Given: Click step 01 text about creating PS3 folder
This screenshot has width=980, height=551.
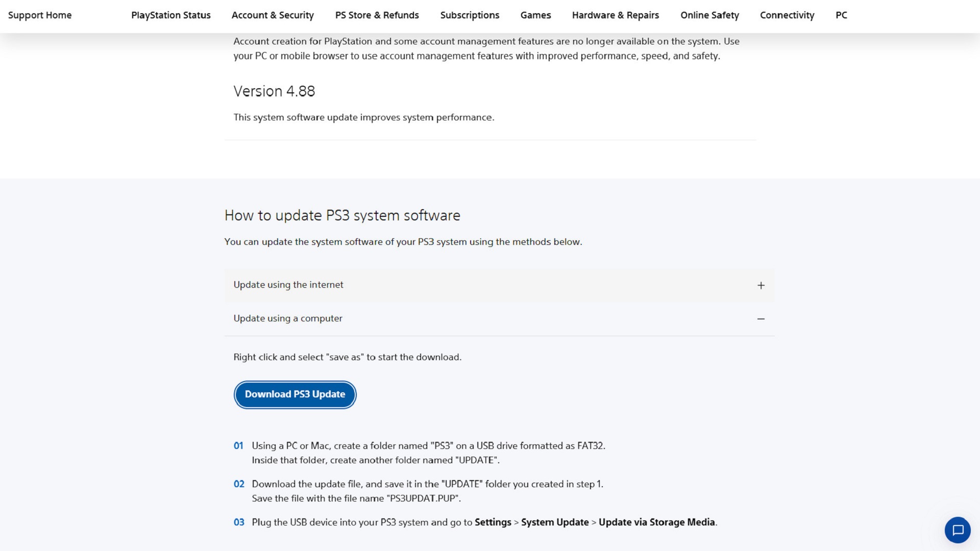Looking at the screenshot, I should point(428,453).
